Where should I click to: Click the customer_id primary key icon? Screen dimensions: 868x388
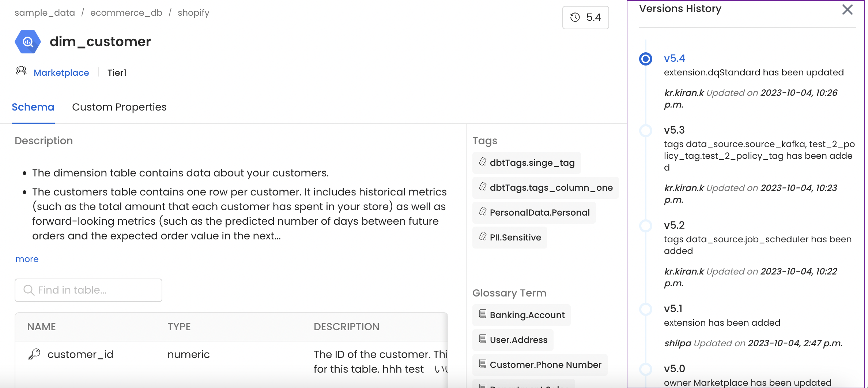pos(34,354)
